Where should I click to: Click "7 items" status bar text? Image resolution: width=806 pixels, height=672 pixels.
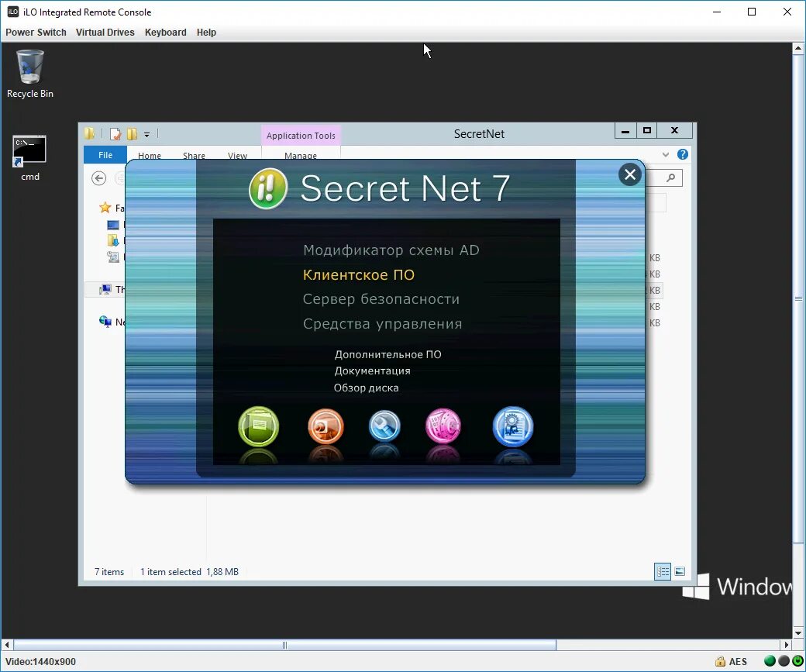(x=109, y=572)
